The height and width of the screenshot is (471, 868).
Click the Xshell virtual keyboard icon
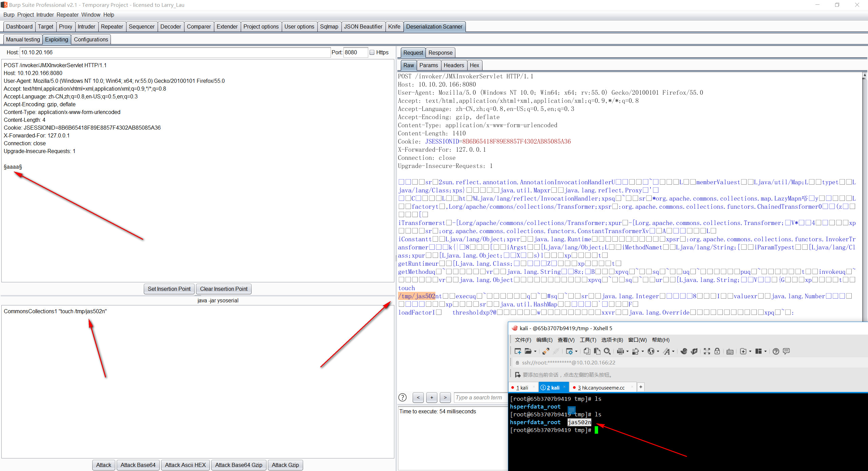730,352
